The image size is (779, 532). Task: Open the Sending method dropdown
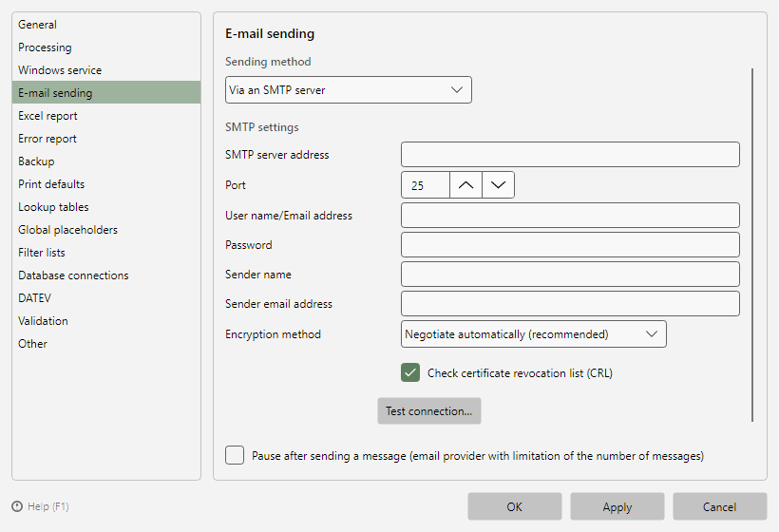tap(349, 90)
